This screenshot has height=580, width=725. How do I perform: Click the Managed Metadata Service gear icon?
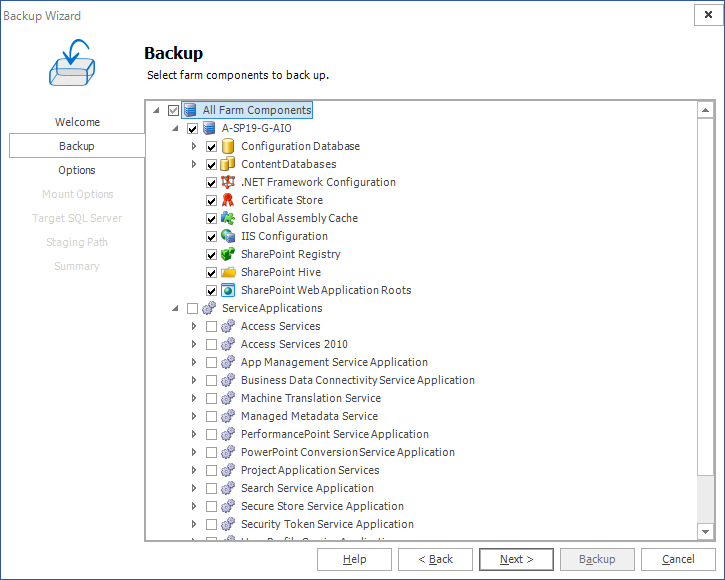click(228, 416)
